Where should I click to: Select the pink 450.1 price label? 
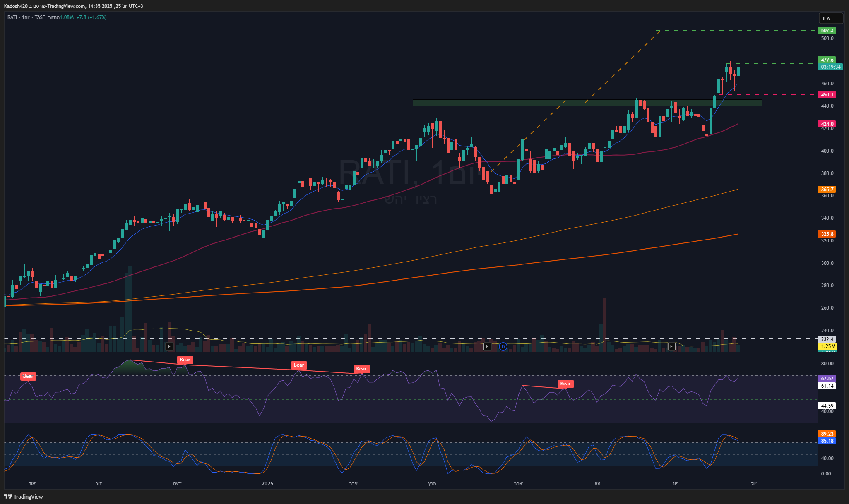[x=827, y=95]
